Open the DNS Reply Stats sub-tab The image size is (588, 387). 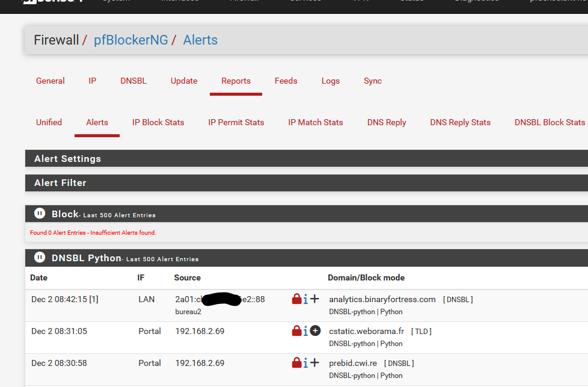click(460, 122)
